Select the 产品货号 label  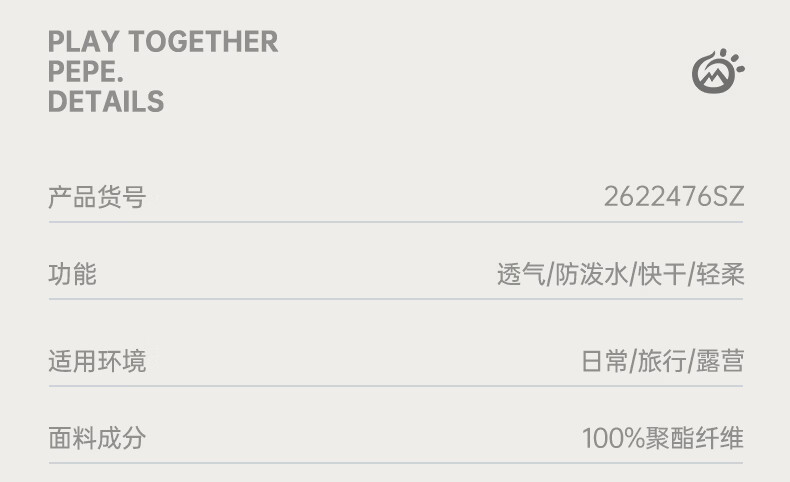[x=97, y=197]
